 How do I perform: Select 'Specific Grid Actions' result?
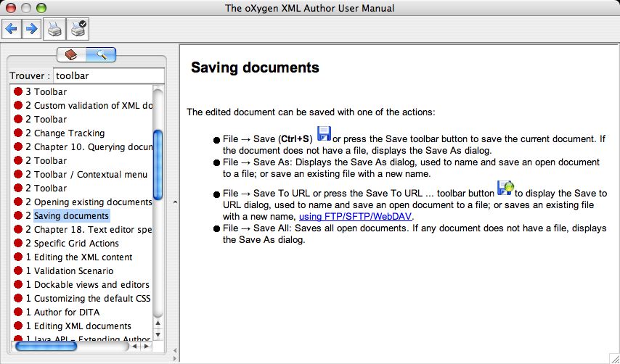click(72, 243)
